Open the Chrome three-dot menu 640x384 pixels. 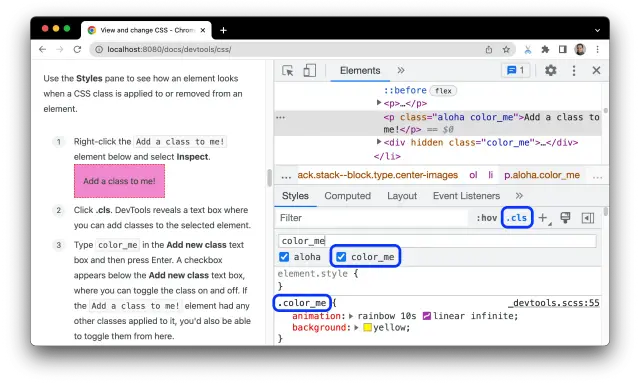click(x=598, y=49)
